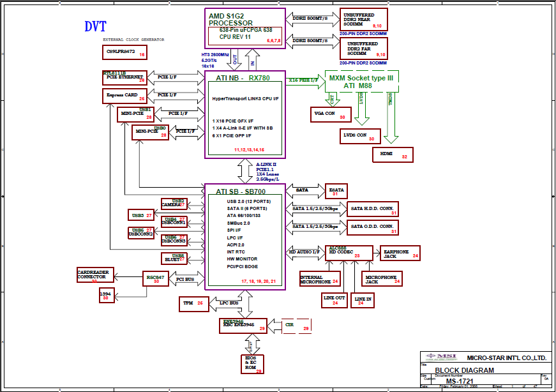Click the 1 X4 A-Link II-E I/F line

click(243, 128)
